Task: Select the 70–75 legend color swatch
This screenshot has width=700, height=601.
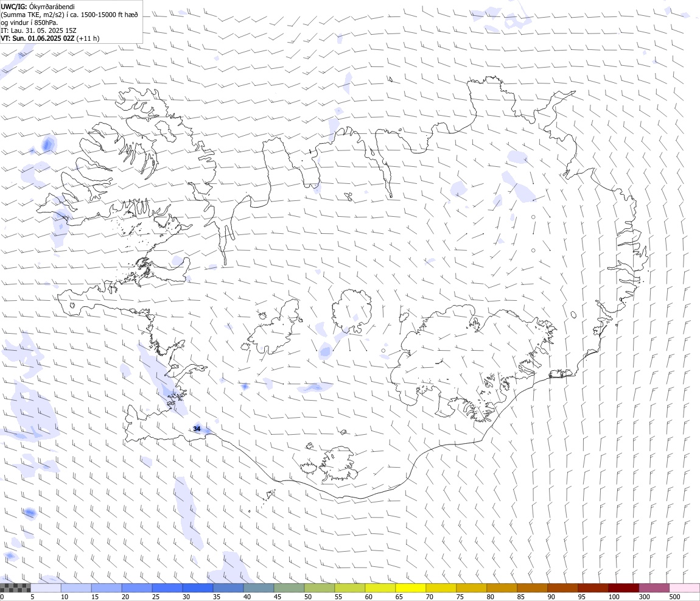Action: (441, 588)
